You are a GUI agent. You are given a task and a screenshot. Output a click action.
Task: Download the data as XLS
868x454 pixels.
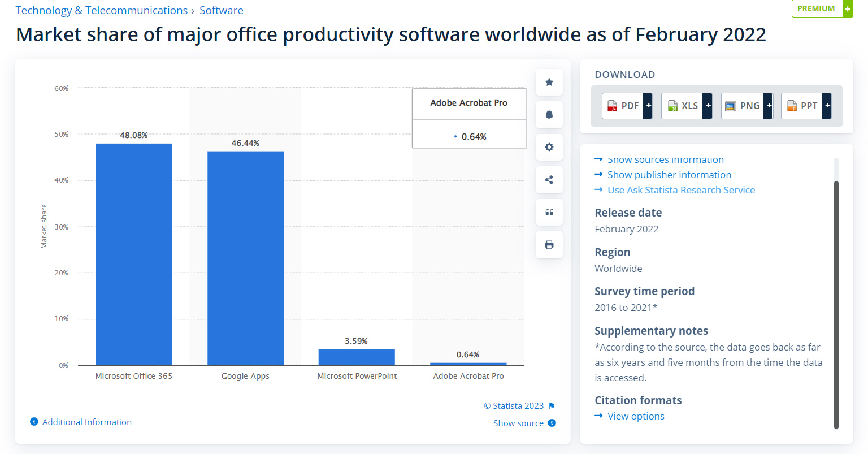(687, 106)
